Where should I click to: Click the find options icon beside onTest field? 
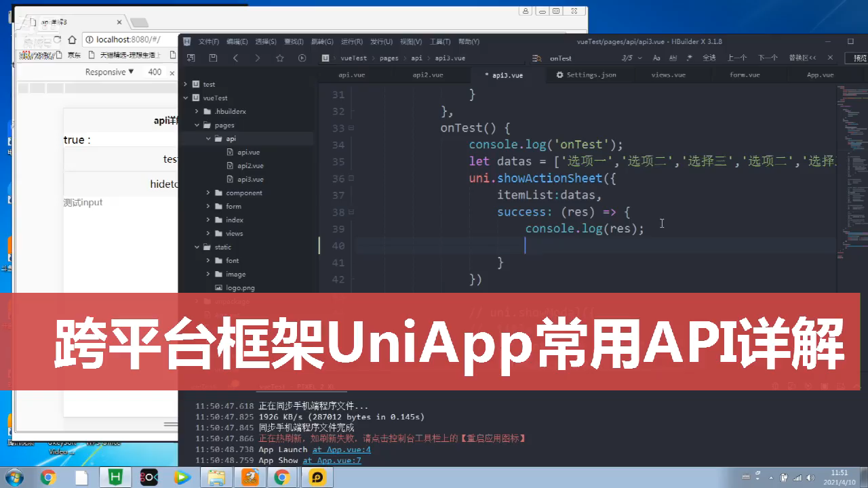(x=536, y=58)
